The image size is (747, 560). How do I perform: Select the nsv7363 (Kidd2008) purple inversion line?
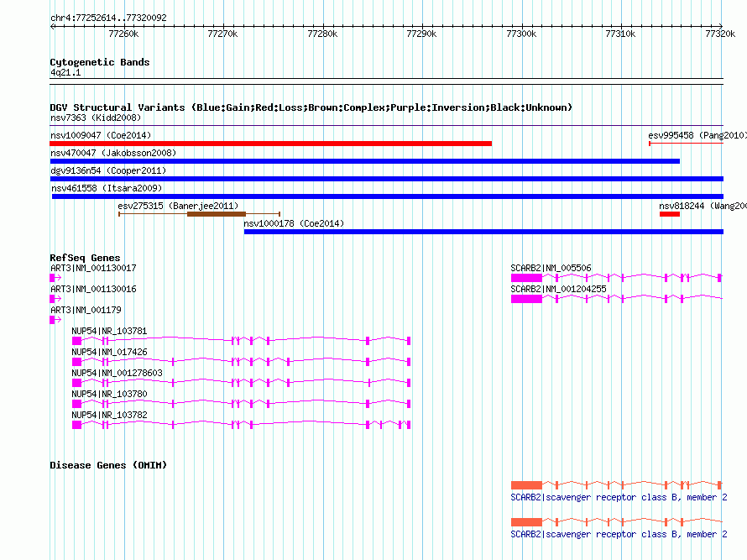(x=386, y=125)
